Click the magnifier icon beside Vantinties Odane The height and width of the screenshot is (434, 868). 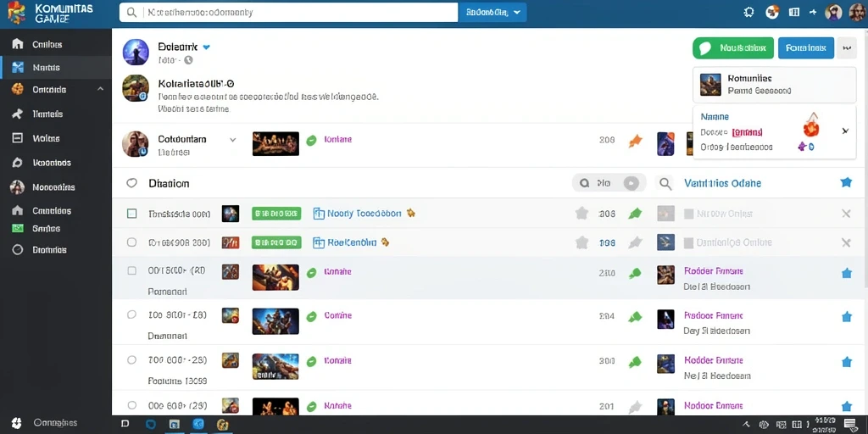tap(665, 183)
